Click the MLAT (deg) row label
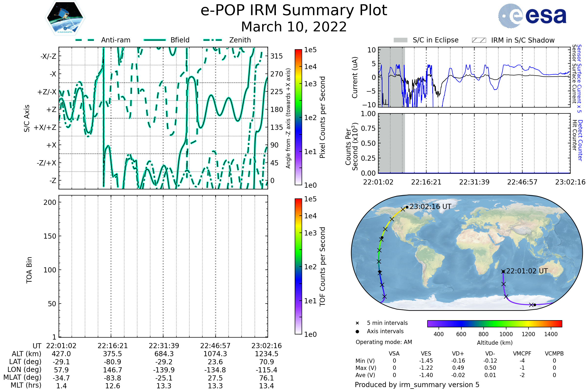Viewport: 588px width, 392px height. click(22, 377)
